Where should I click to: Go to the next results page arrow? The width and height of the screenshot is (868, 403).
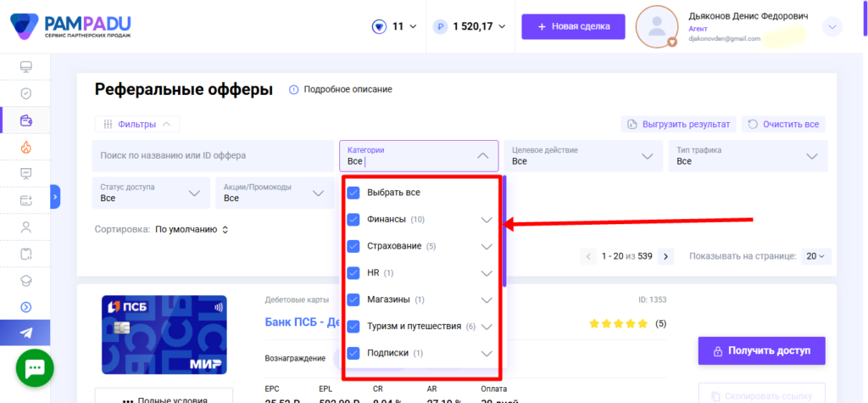(665, 256)
